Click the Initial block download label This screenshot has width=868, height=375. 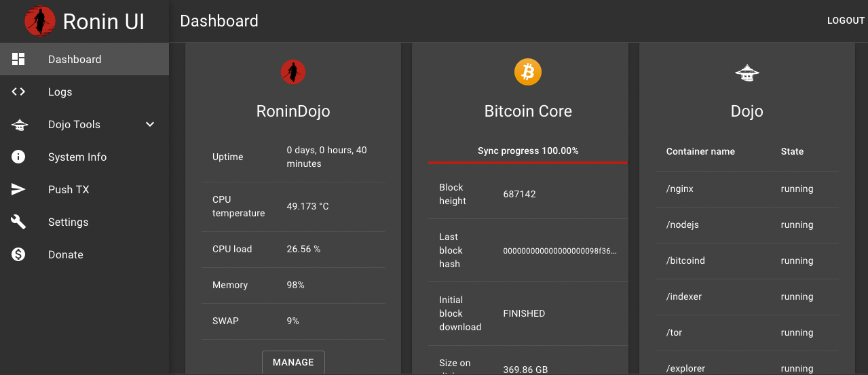click(460, 313)
